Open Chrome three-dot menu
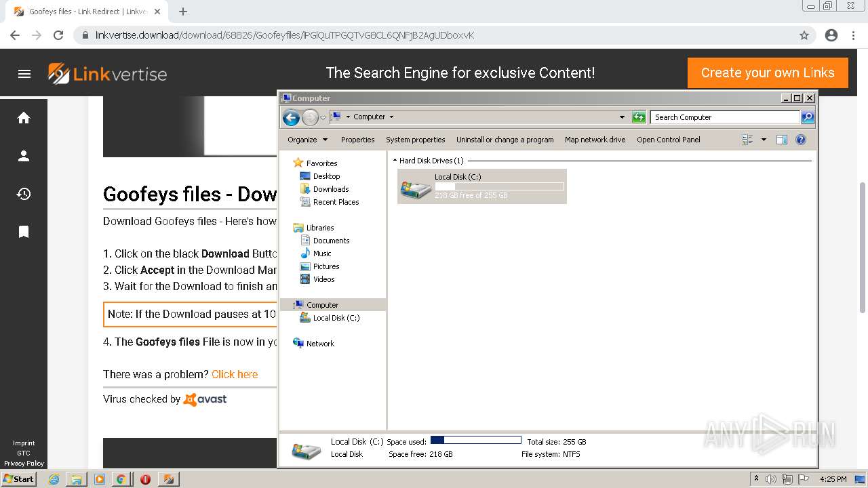868x488 pixels. pos(853,35)
